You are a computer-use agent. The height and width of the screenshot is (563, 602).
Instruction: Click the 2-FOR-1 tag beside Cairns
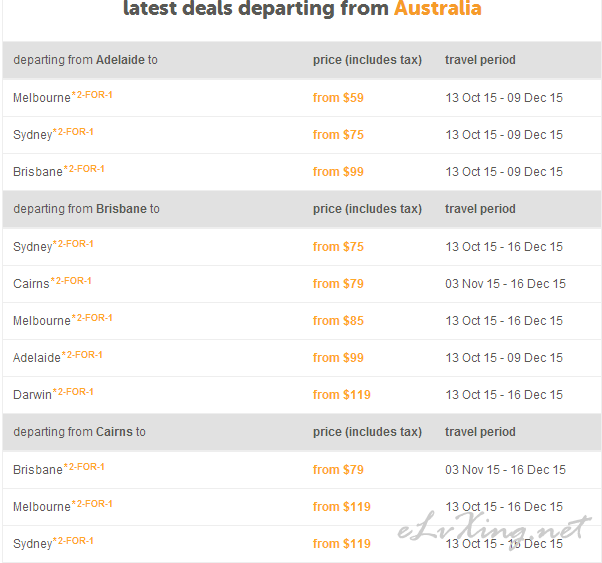(71, 281)
